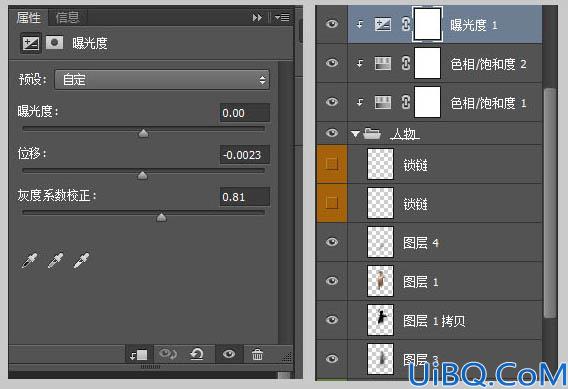Viewport: 568px width, 389px height.
Task: Delete the adjustment layer with trash icon
Action: [257, 354]
